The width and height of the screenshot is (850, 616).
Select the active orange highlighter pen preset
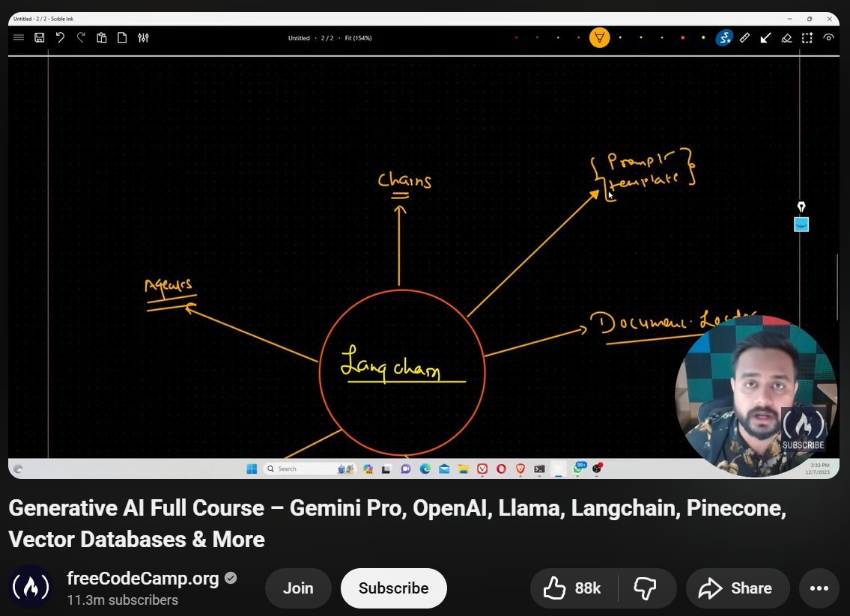(x=600, y=37)
